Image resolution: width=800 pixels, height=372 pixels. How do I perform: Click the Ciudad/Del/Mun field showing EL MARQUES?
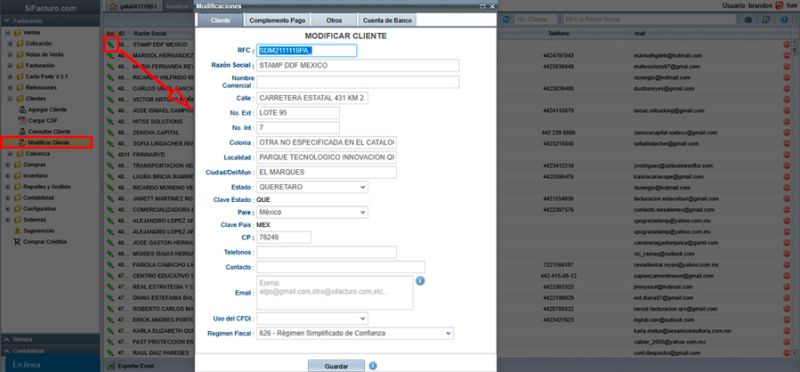[327, 172]
